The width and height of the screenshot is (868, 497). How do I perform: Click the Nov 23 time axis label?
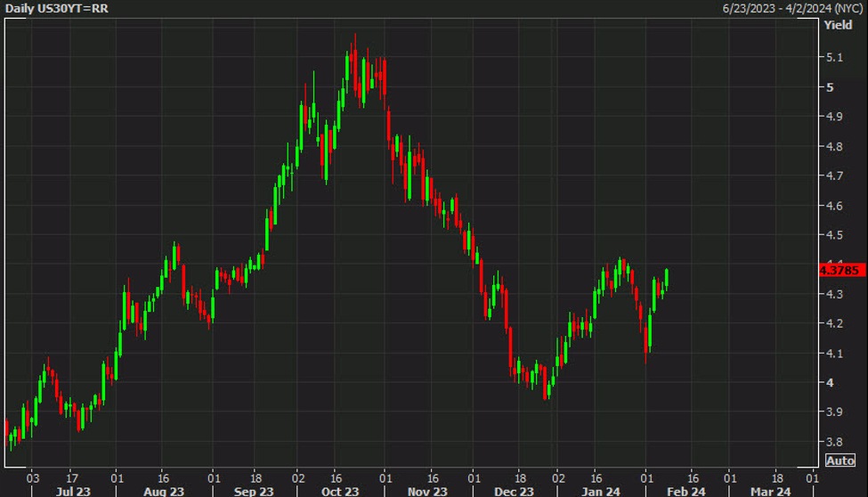[x=428, y=491]
